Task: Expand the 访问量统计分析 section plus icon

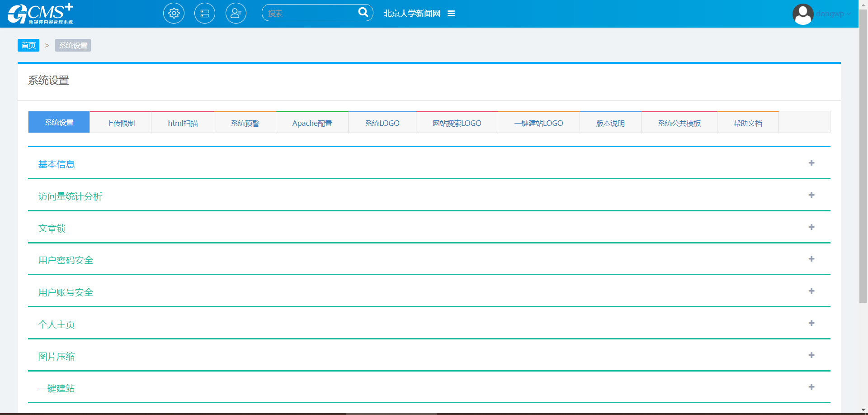Action: pos(811,195)
